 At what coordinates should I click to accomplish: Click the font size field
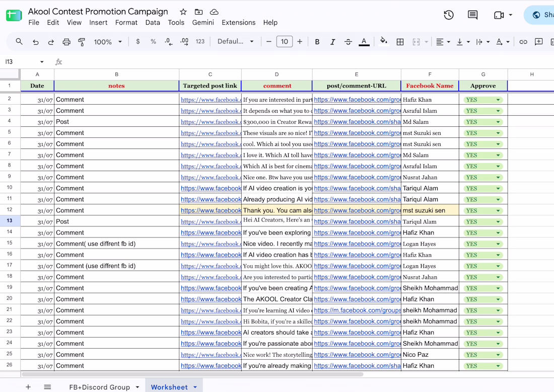tap(285, 42)
